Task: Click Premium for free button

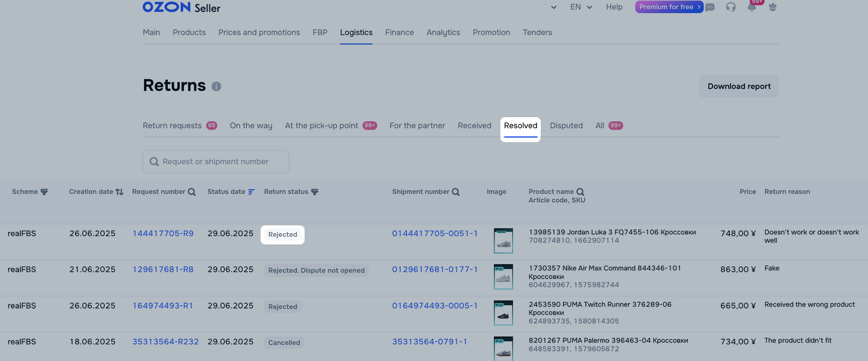Action: click(x=669, y=7)
